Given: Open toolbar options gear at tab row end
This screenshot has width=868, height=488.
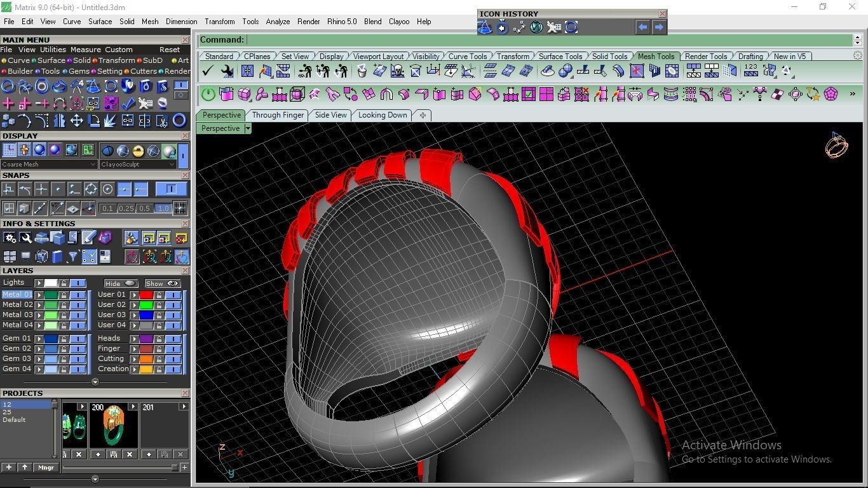Looking at the screenshot, I should coord(858,56).
